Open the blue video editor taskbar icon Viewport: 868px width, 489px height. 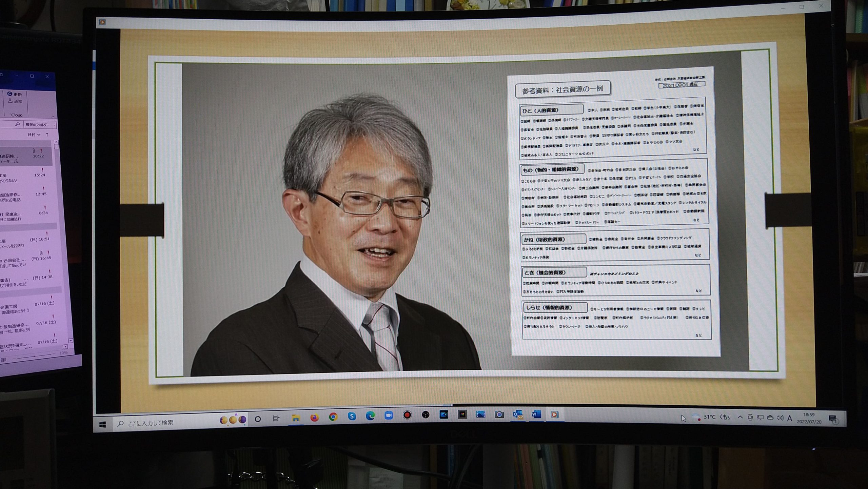coord(444,414)
